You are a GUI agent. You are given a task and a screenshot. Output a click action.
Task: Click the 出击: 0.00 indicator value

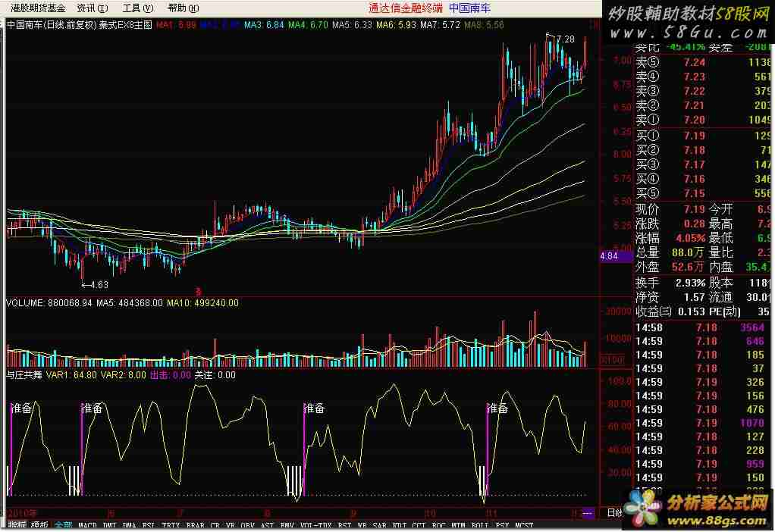pyautogui.click(x=170, y=375)
